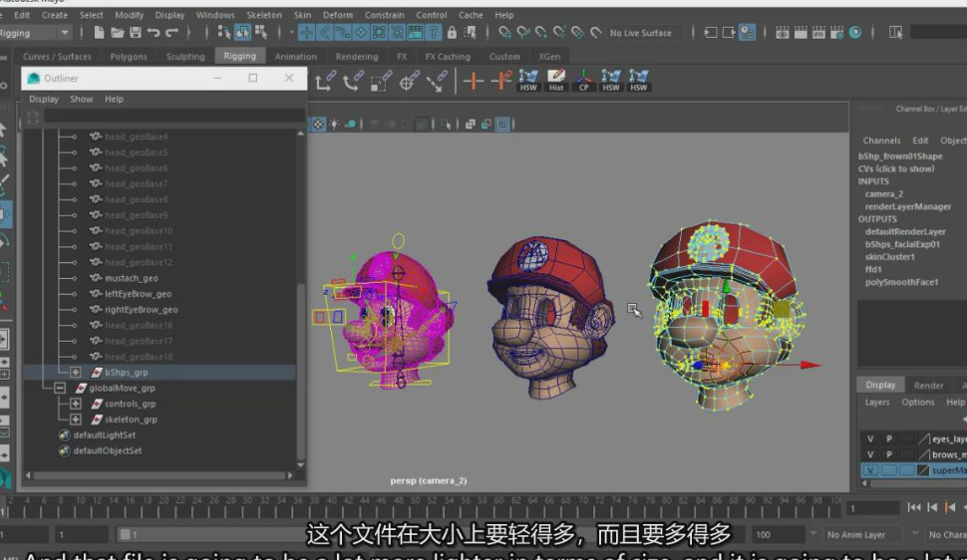
Task: Toggle visibility V of superMario layer
Action: pos(870,470)
